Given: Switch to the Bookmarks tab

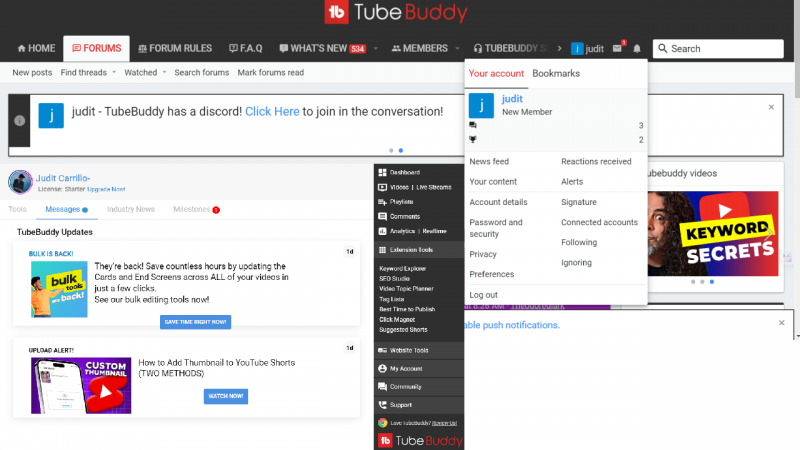Looking at the screenshot, I should pos(555,74).
